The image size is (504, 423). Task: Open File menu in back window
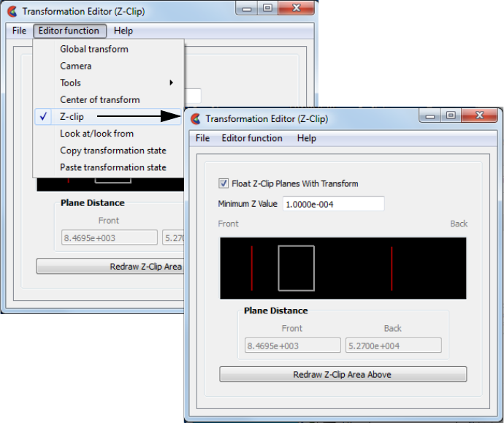19,31
